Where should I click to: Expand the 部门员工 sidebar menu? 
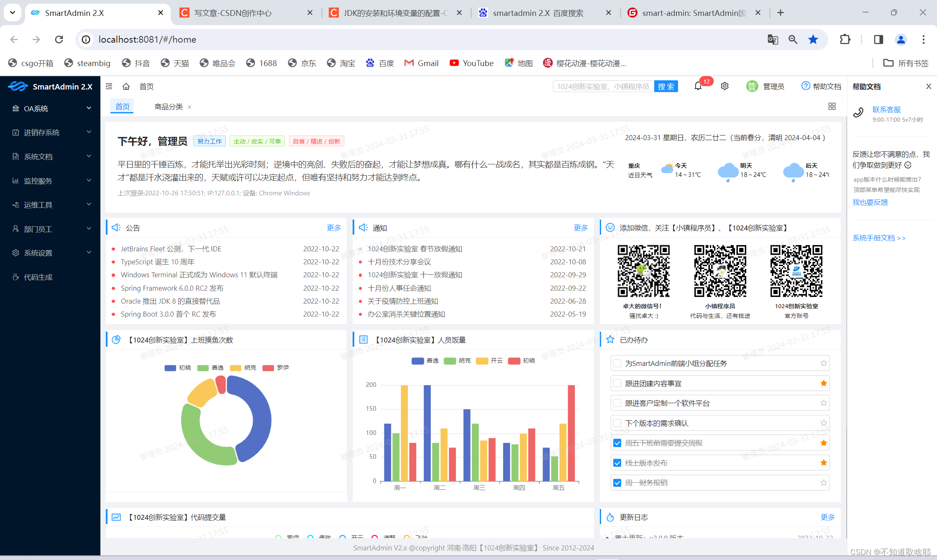point(50,229)
